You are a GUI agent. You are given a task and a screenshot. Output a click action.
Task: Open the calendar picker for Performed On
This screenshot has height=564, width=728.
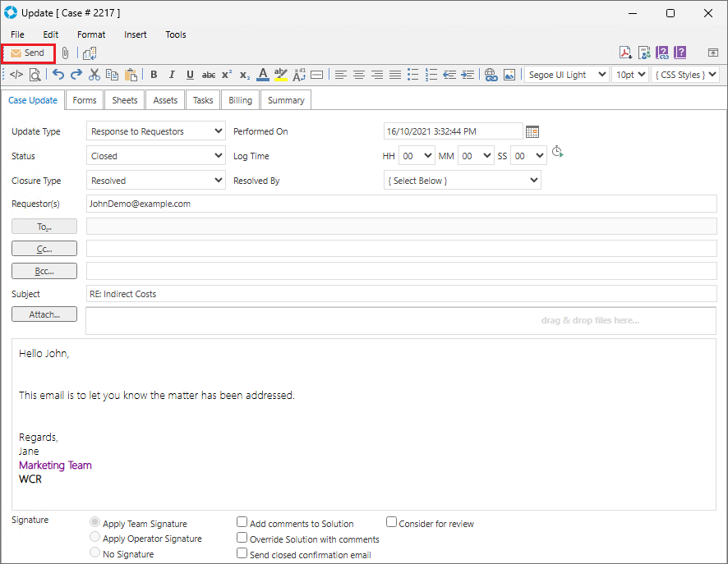[532, 131]
